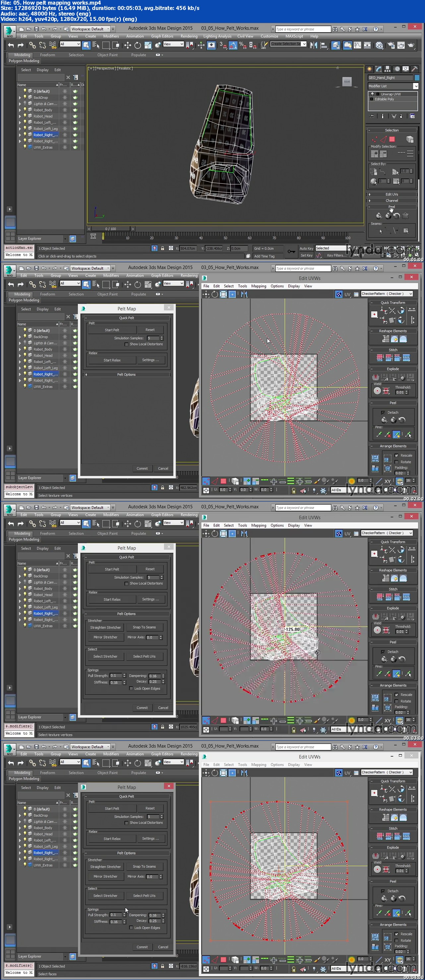Open the Civil View menu

pos(245,37)
